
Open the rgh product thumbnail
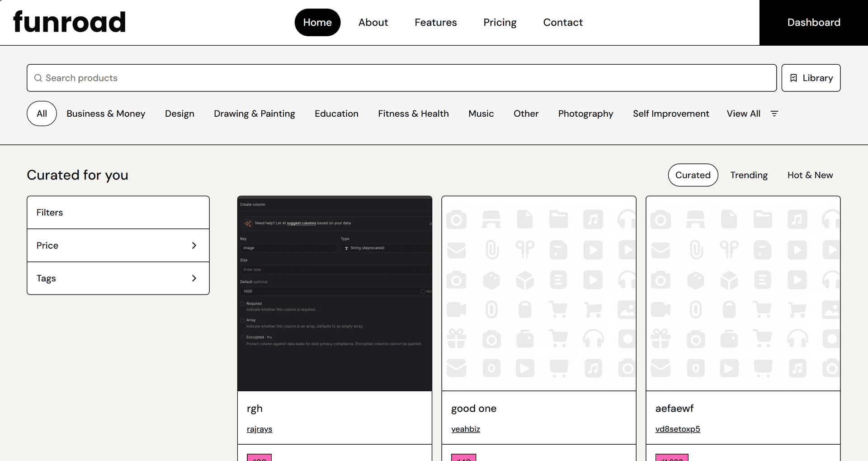coord(335,294)
